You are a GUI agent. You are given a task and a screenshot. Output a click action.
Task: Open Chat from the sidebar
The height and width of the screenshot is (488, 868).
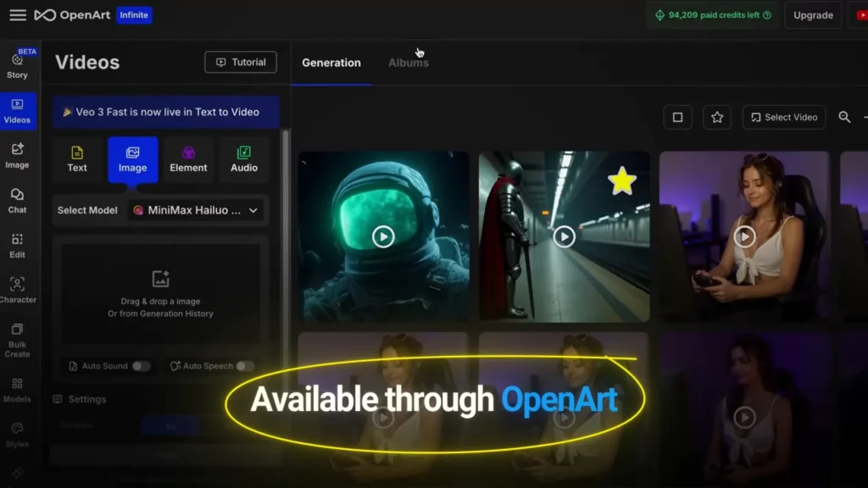pos(17,202)
